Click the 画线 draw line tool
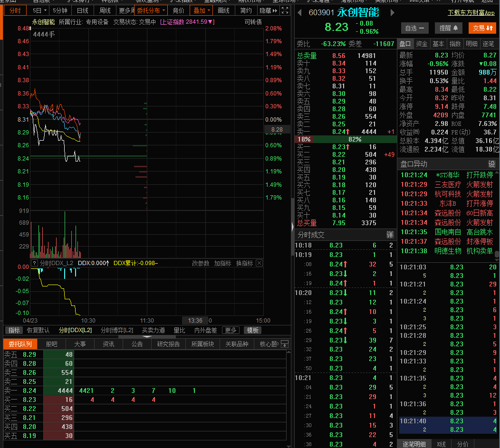This screenshot has height=448, width=500. click(x=223, y=10)
